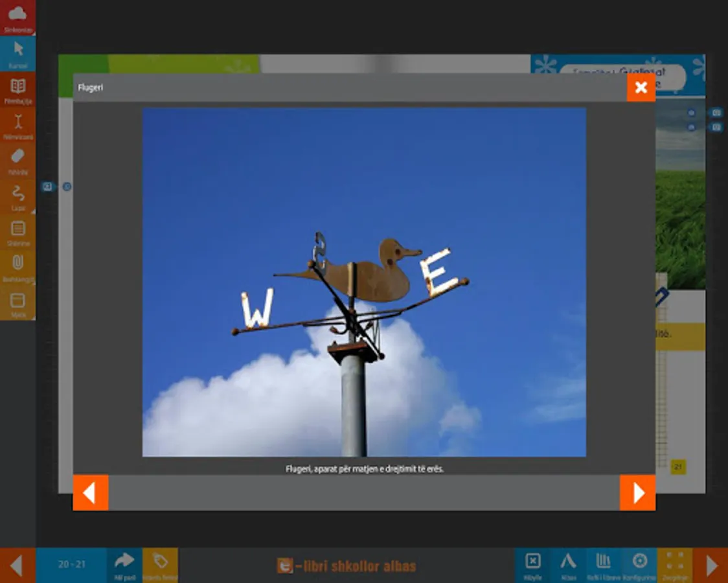The height and width of the screenshot is (583, 728).
Task: Click the image marker outside left page edge
Action: 47,187
